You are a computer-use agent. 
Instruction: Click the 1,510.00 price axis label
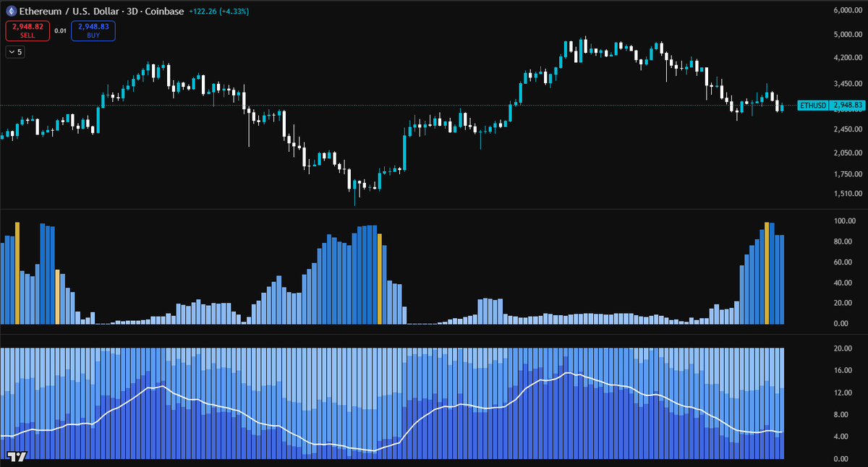pyautogui.click(x=848, y=194)
